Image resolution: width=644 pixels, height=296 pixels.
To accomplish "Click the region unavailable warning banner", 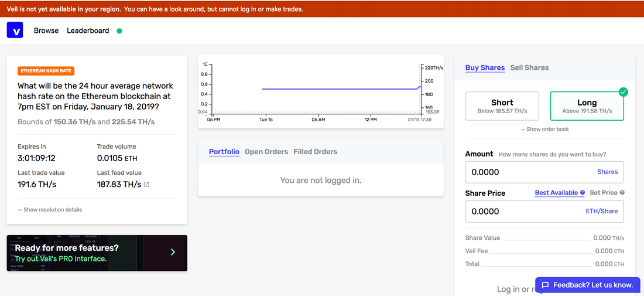I will click(322, 9).
